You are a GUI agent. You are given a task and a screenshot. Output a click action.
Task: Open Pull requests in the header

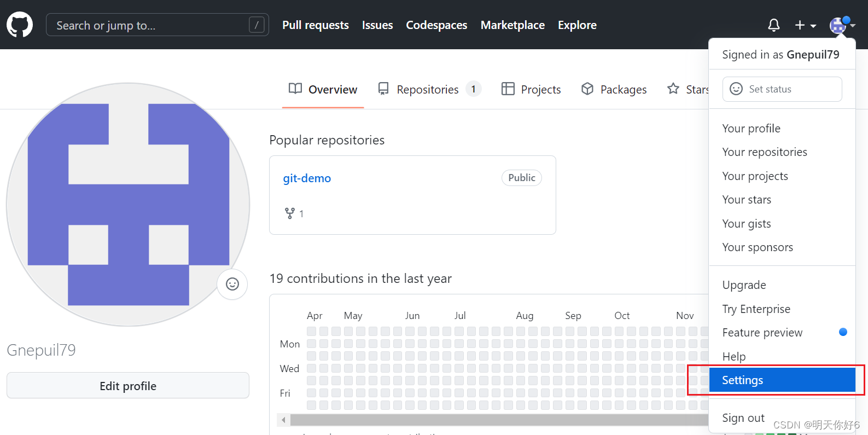[316, 25]
